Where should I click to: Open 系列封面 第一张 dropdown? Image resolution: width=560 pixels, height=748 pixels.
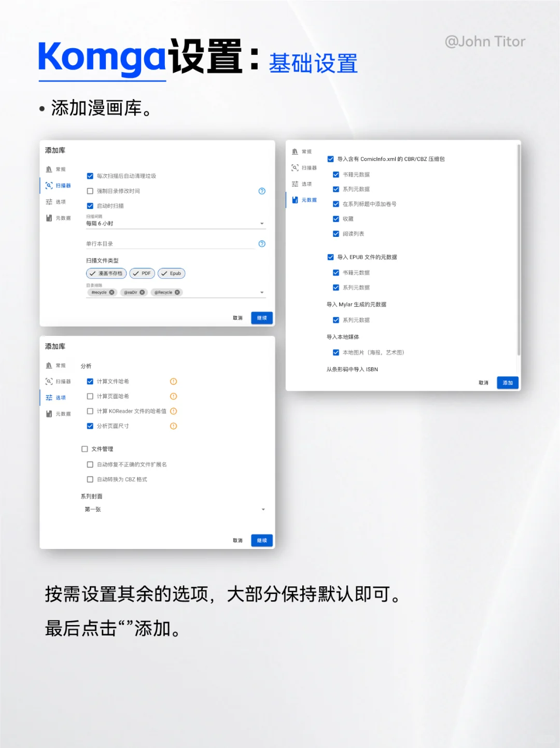tap(175, 510)
